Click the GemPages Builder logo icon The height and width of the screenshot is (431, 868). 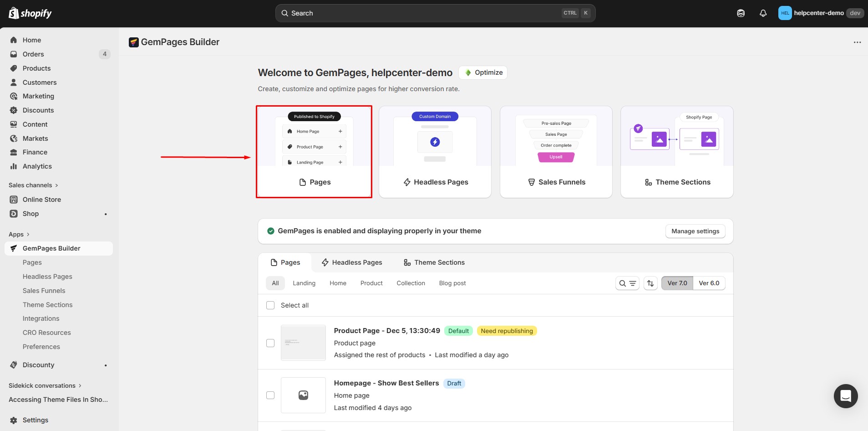click(x=133, y=42)
